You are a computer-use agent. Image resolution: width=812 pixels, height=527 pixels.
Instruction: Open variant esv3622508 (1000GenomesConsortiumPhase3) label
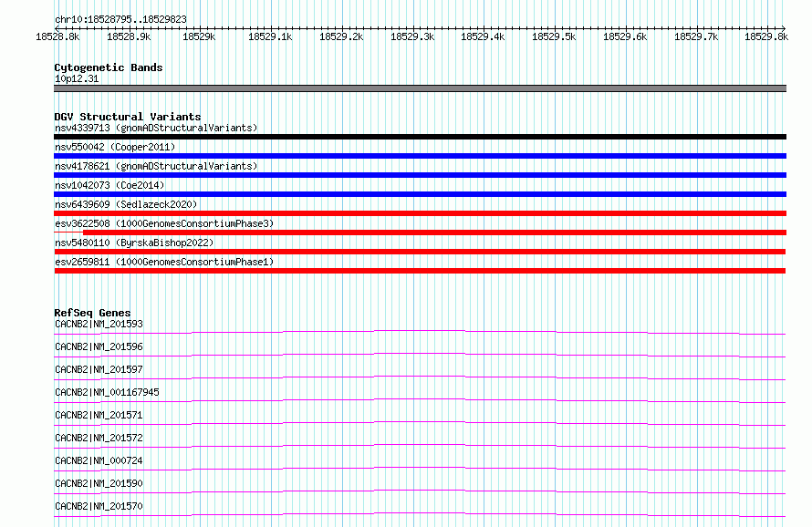pyautogui.click(x=164, y=223)
